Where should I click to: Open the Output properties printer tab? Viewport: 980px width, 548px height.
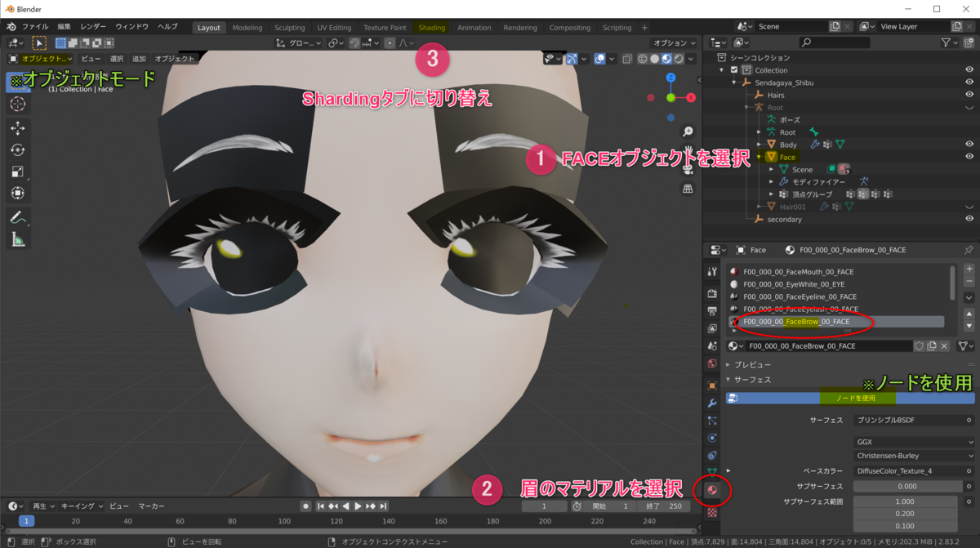712,310
